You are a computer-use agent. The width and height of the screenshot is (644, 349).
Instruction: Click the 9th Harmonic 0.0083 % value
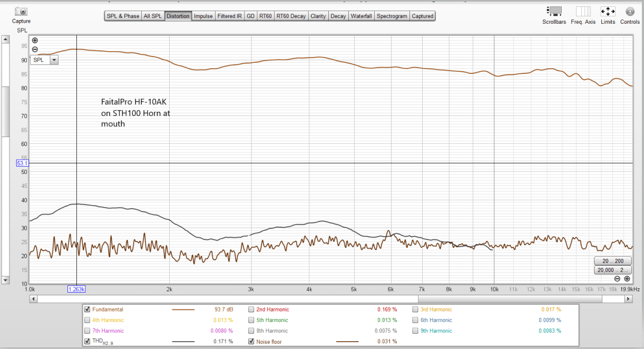click(x=550, y=331)
